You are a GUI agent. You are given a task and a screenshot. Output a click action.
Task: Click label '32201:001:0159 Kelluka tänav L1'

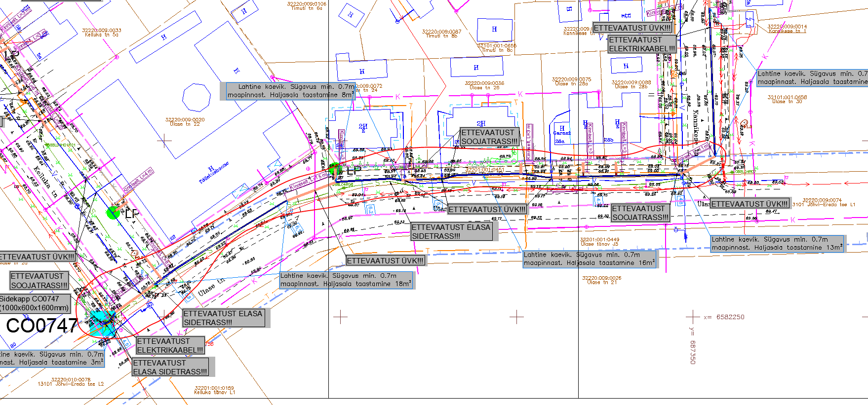tap(214, 390)
